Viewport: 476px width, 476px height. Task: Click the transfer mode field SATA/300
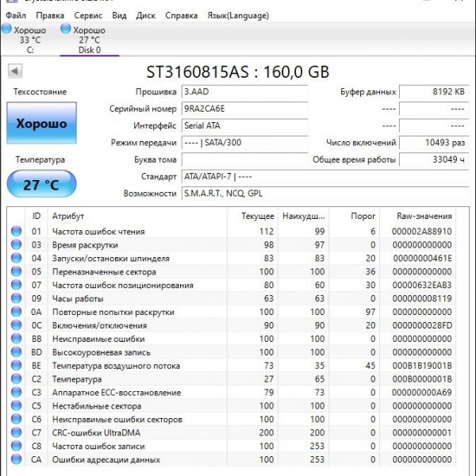pos(244,143)
